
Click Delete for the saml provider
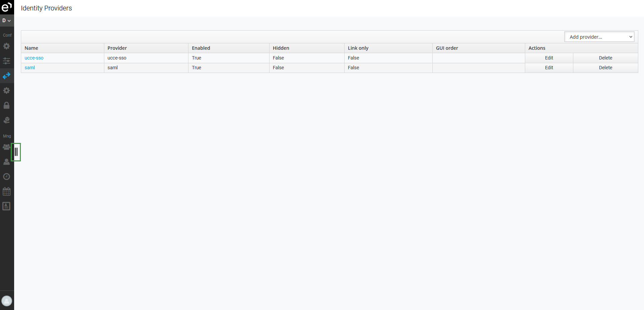(x=605, y=68)
